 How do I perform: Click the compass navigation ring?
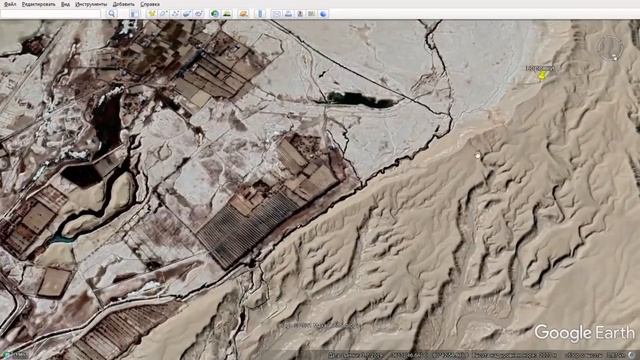611,48
